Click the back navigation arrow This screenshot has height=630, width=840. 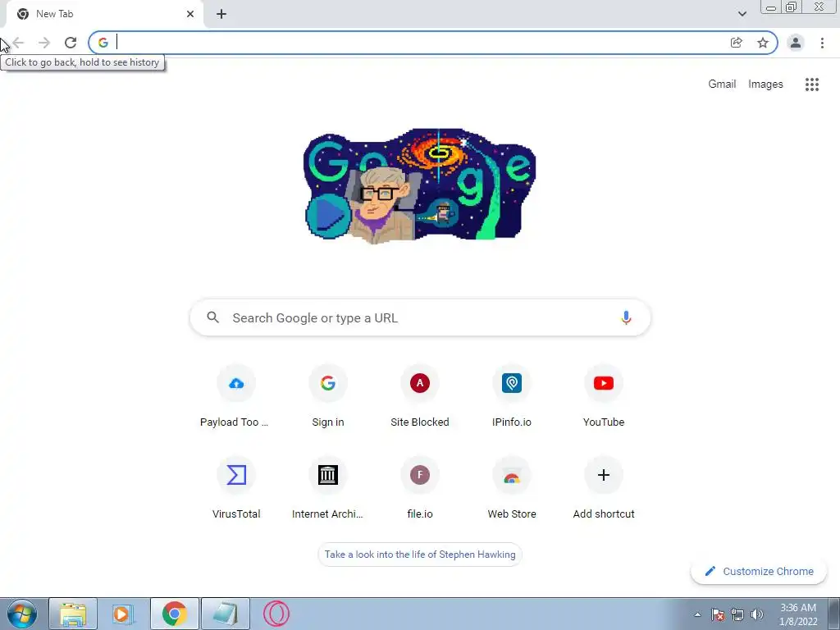[18, 43]
